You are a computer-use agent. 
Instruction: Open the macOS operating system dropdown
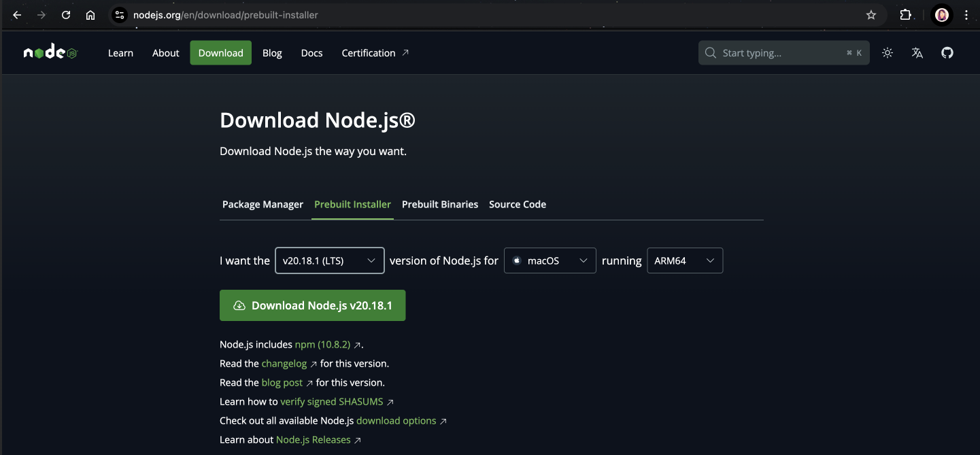coord(550,260)
